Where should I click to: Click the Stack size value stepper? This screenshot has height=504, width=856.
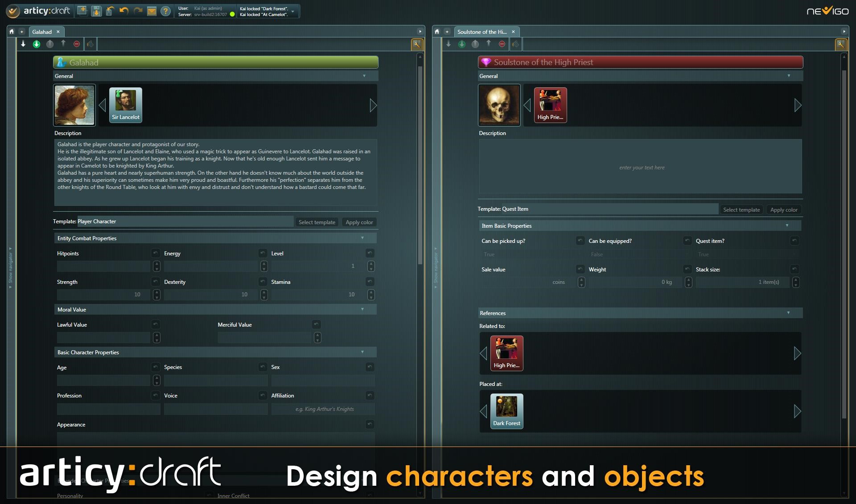click(796, 282)
